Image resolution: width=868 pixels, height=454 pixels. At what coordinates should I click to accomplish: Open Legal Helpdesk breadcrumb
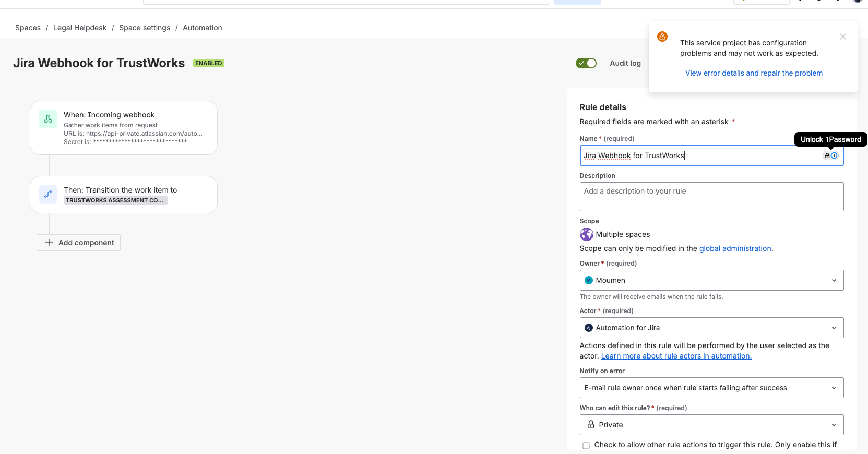[80, 28]
